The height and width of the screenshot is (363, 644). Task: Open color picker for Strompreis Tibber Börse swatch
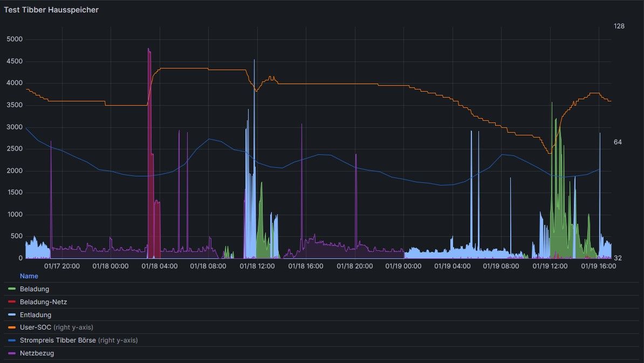tap(12, 340)
